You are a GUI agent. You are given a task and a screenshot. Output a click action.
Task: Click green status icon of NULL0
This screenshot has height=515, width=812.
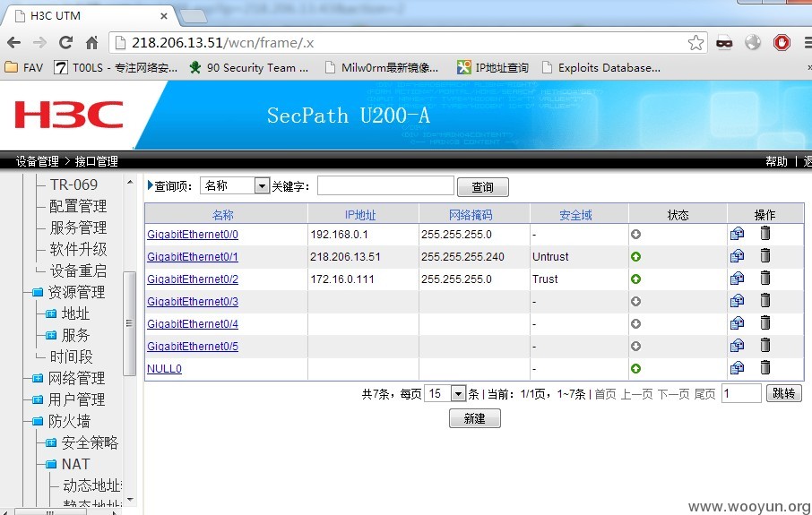pos(636,368)
